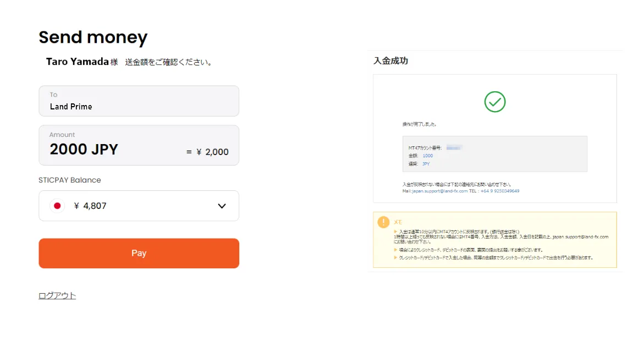Click the orange exclamation memo icon
Screen dimensions: 644x358
tap(383, 222)
